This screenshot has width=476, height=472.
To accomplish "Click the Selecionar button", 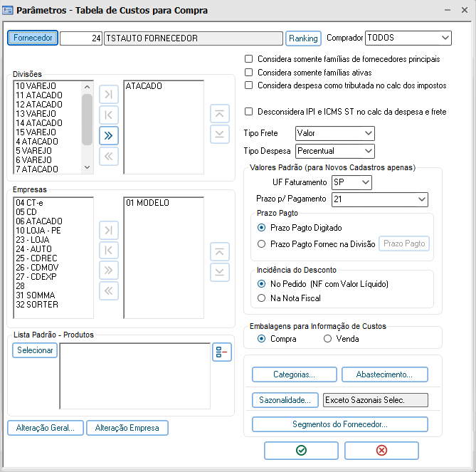I will 35,350.
